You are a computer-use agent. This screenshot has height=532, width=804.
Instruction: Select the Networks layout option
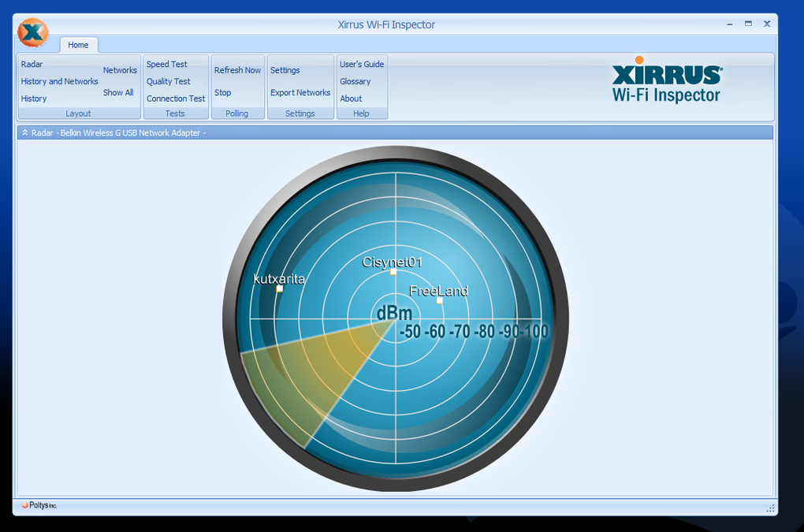point(120,70)
